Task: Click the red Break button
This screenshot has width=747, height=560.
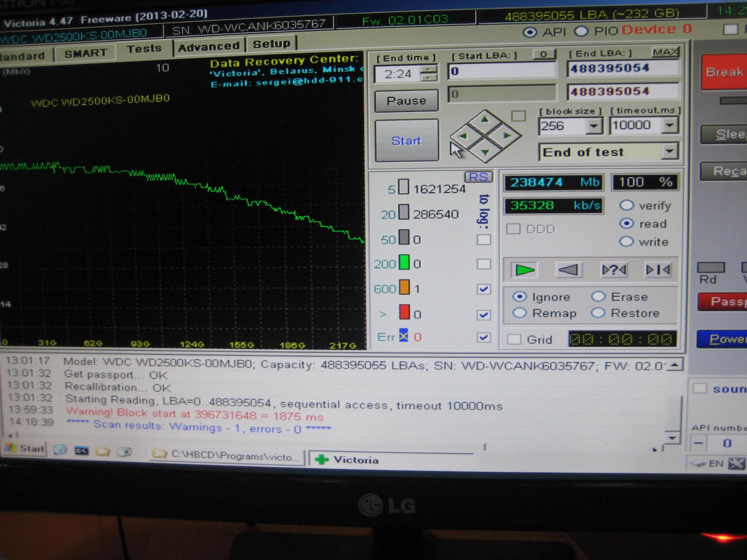Action: coord(724,72)
